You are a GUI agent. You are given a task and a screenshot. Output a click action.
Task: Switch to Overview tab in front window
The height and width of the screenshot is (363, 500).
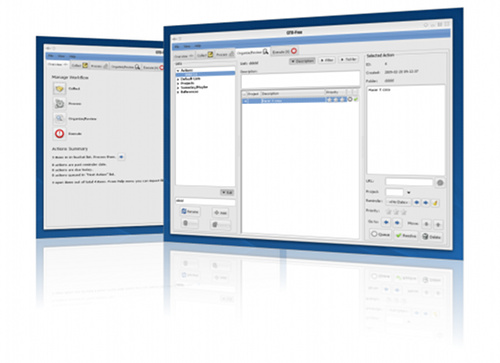point(184,56)
